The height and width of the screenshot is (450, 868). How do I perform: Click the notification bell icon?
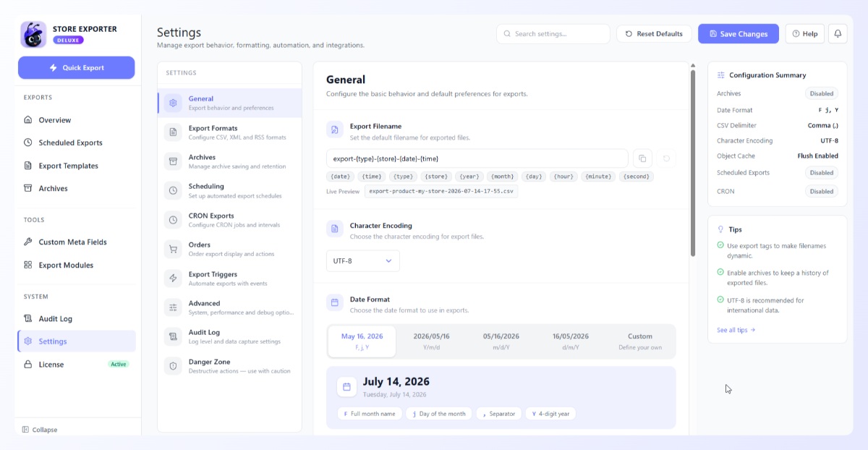[x=838, y=34]
